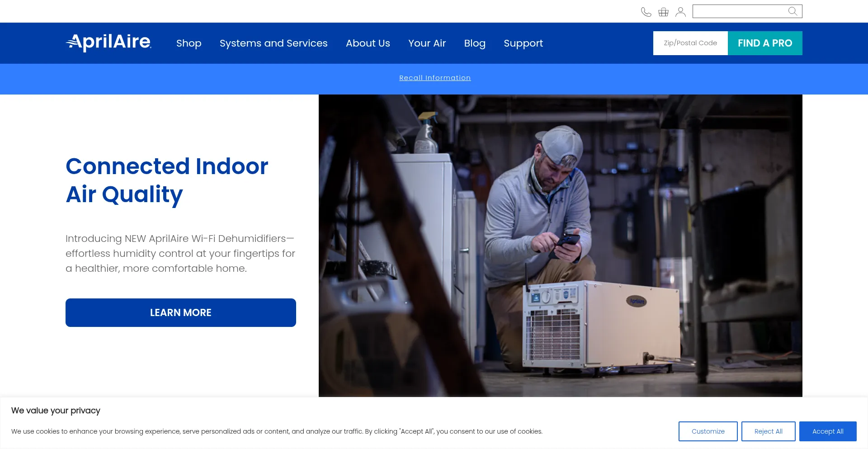Click the Zip/Postal Code field
Screen dimensions: 868x449
click(x=690, y=43)
